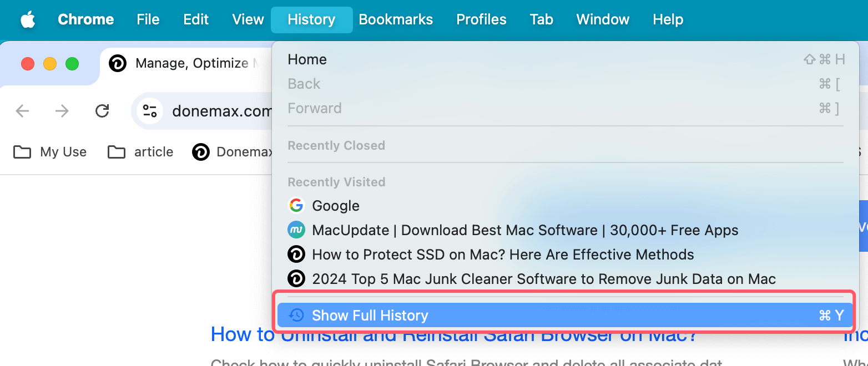The image size is (868, 366).
Task: Click the clock icon beside Show Full History
Action: point(296,315)
